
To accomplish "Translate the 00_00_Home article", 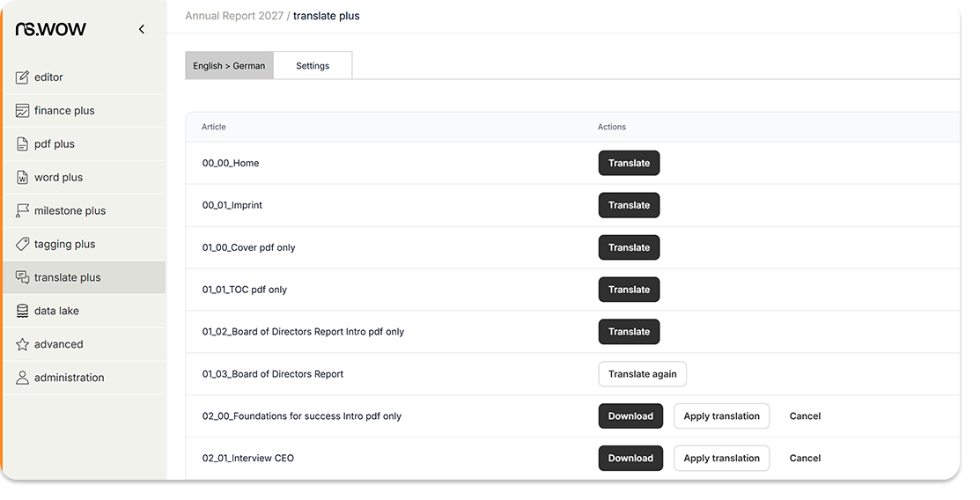I will (629, 163).
